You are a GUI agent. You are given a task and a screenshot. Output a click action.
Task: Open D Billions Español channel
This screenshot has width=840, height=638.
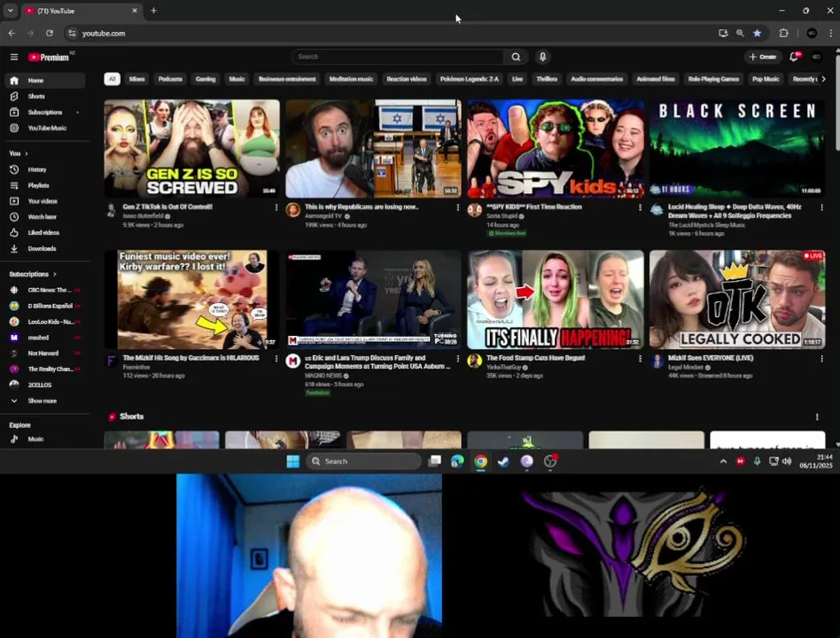coord(45,306)
